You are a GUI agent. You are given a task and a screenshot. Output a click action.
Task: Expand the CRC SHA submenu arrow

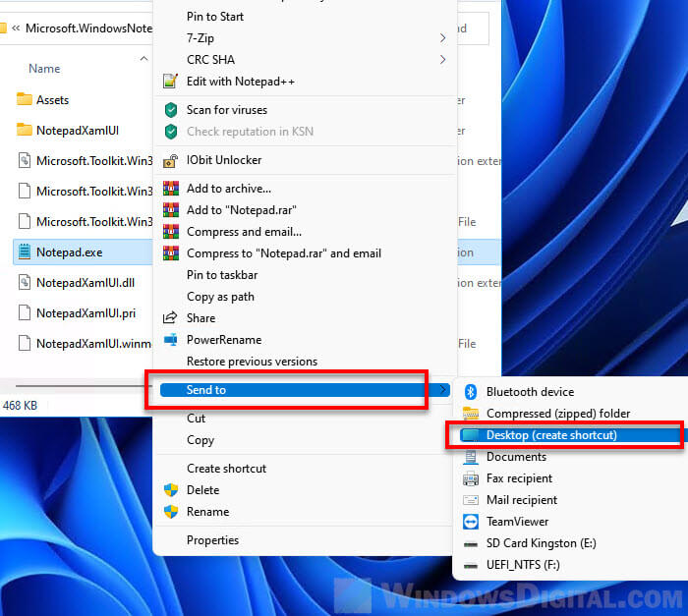pyautogui.click(x=442, y=60)
